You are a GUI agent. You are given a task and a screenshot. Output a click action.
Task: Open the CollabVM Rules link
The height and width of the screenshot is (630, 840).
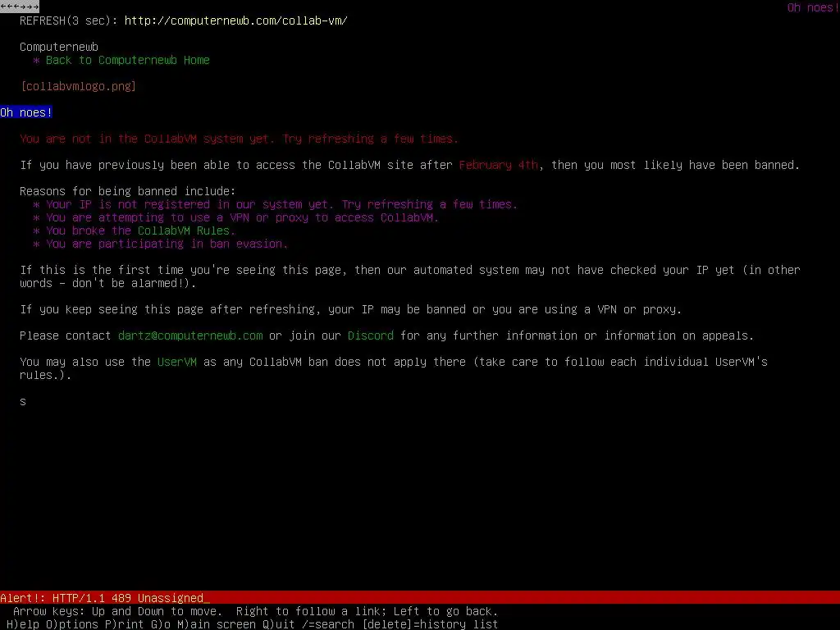(184, 231)
